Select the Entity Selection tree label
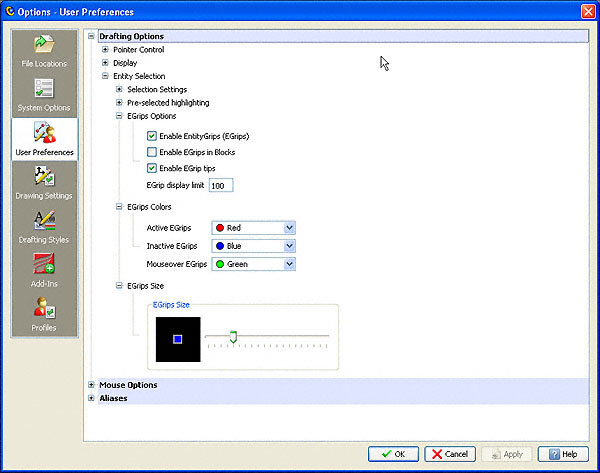 (x=139, y=76)
